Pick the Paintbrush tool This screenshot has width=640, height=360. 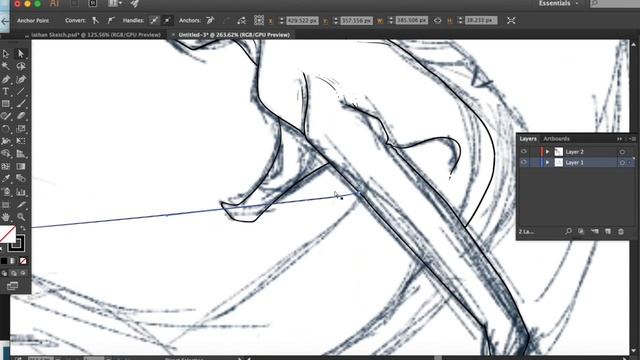(x=20, y=104)
